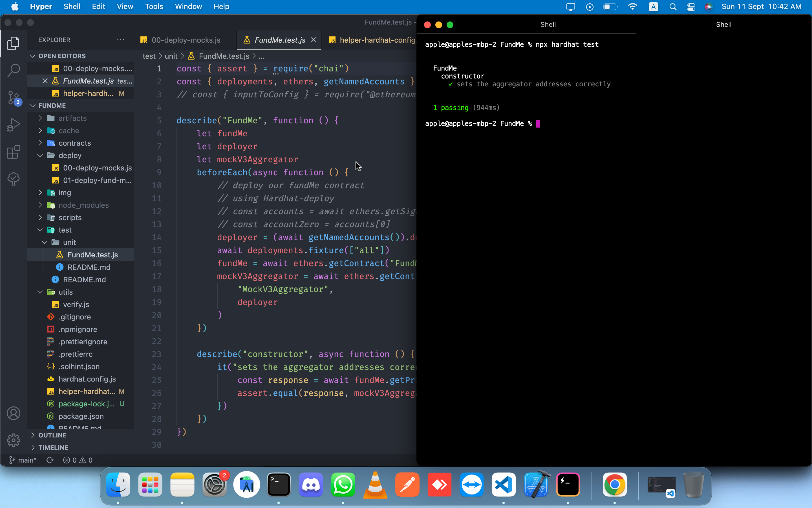Viewport: 812px width, 508px height.
Task: Open the Extensions view
Action: [14, 152]
